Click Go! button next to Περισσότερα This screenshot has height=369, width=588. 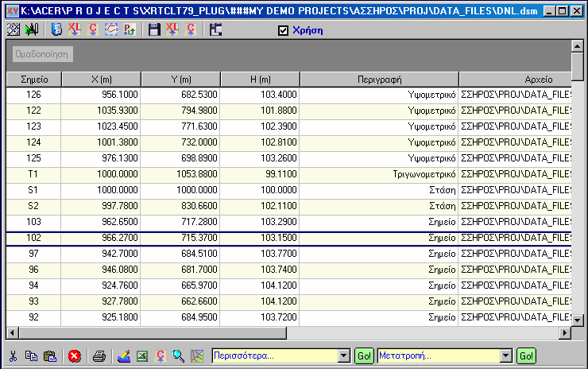pyautogui.click(x=364, y=355)
